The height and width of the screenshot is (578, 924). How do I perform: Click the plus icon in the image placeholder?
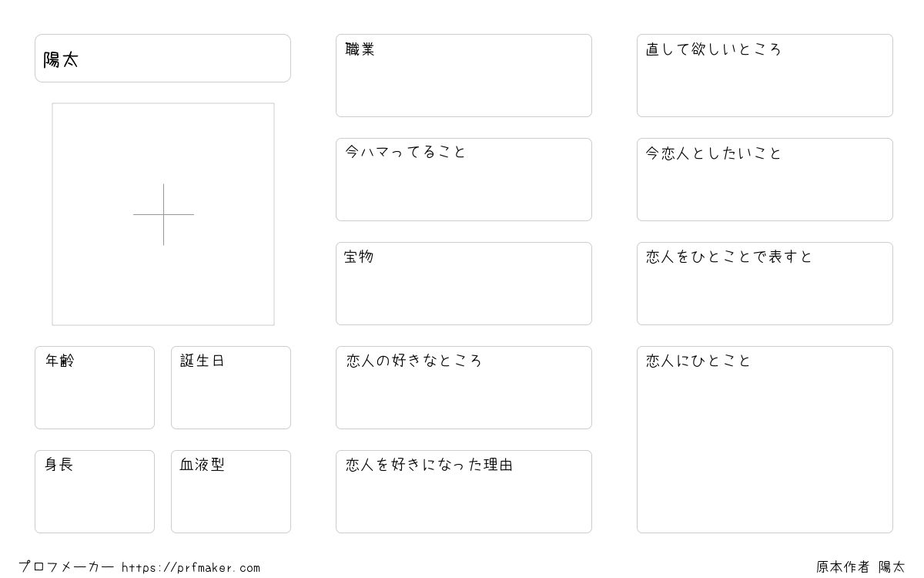coord(163,214)
